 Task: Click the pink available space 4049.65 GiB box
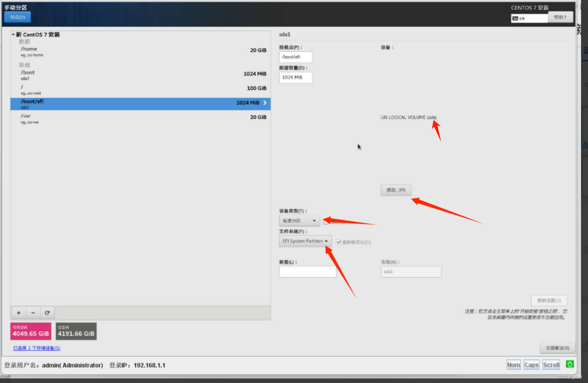(x=31, y=331)
